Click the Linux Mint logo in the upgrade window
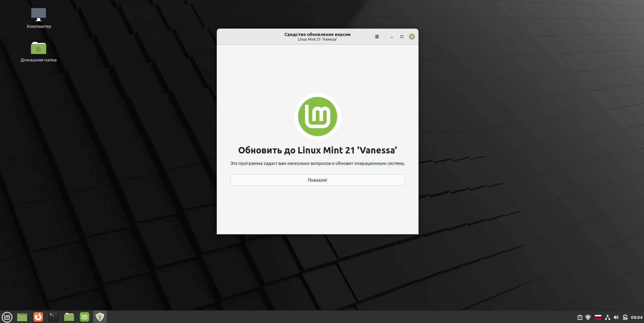 [317, 116]
